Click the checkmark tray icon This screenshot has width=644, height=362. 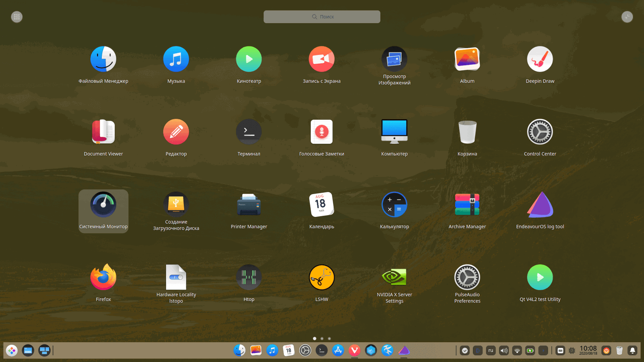click(465, 350)
